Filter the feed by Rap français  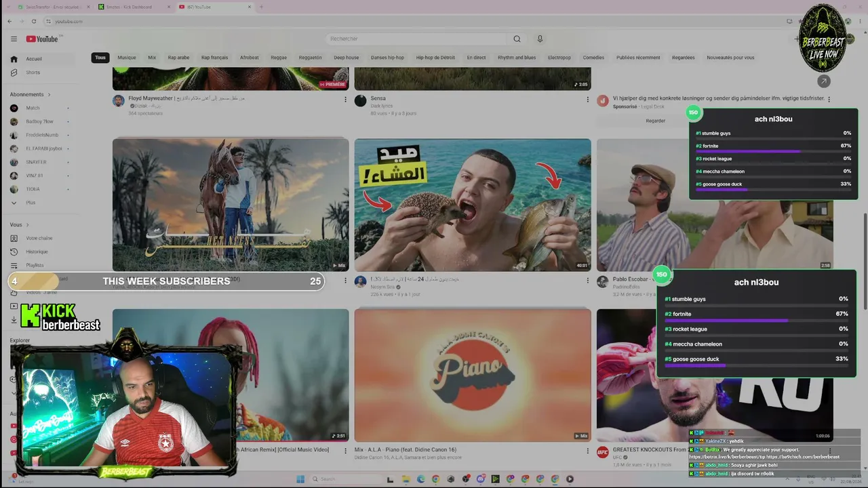[x=215, y=58]
